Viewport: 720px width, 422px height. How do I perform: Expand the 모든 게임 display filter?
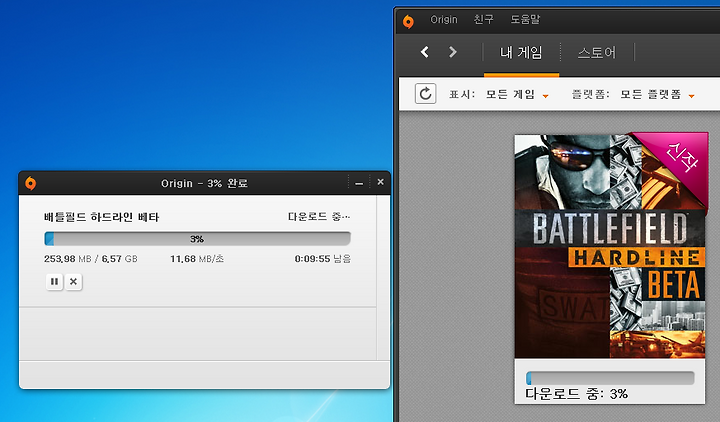point(517,95)
